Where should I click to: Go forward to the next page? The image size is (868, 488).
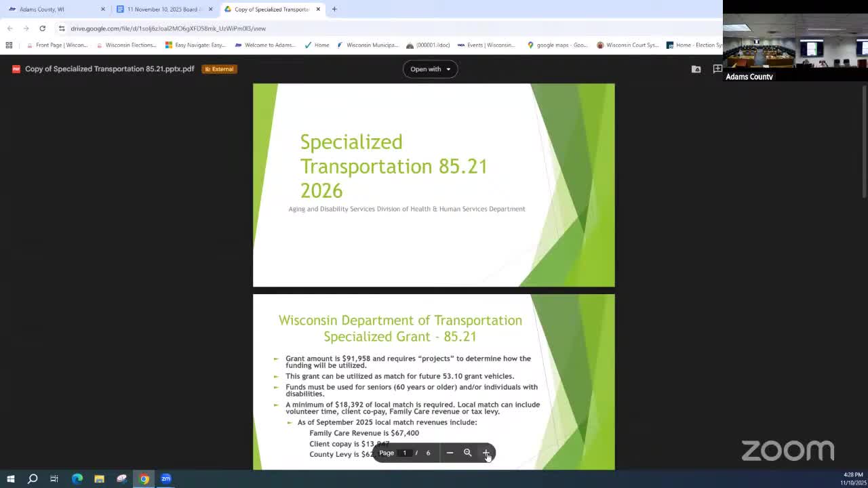click(26, 28)
